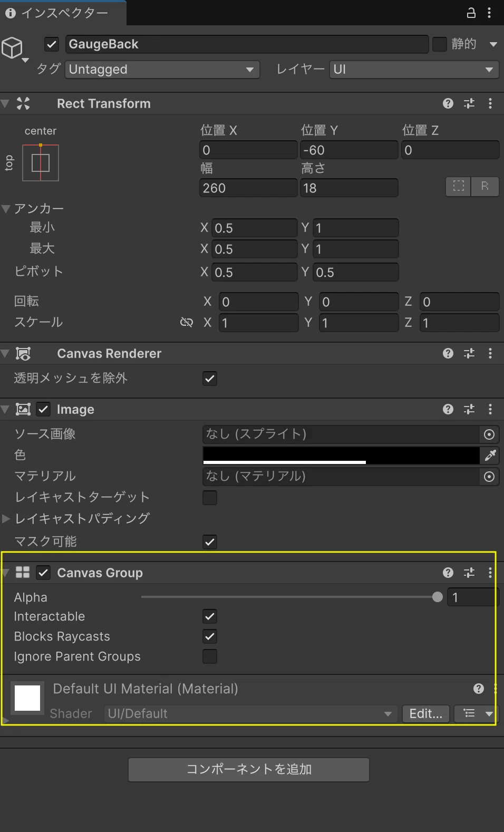Click the anchor preset box icon
Viewport: 504px width, 832px height.
pyautogui.click(x=41, y=163)
